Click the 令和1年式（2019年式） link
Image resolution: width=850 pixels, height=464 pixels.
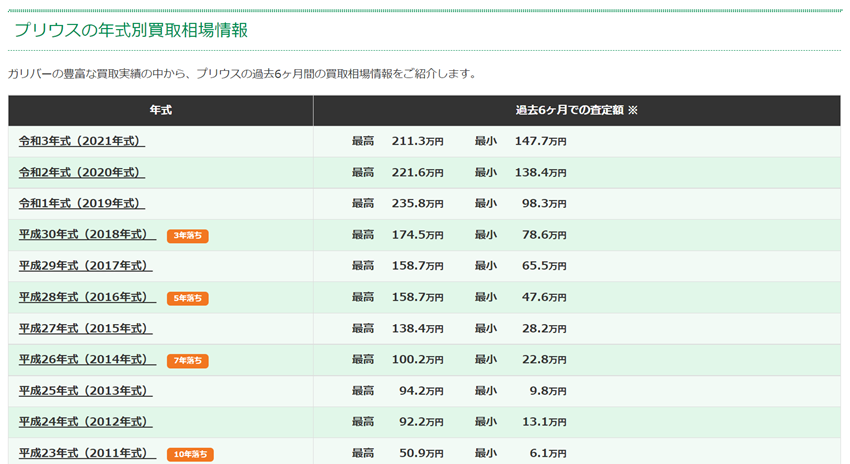click(81, 204)
